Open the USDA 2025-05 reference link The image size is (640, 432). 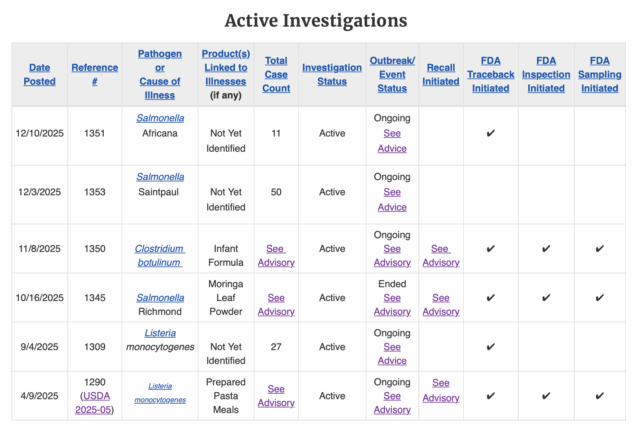(97, 402)
